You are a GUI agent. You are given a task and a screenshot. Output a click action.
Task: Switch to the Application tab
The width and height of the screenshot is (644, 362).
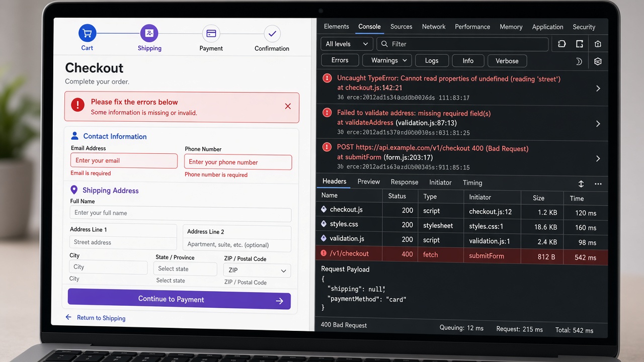coord(548,27)
